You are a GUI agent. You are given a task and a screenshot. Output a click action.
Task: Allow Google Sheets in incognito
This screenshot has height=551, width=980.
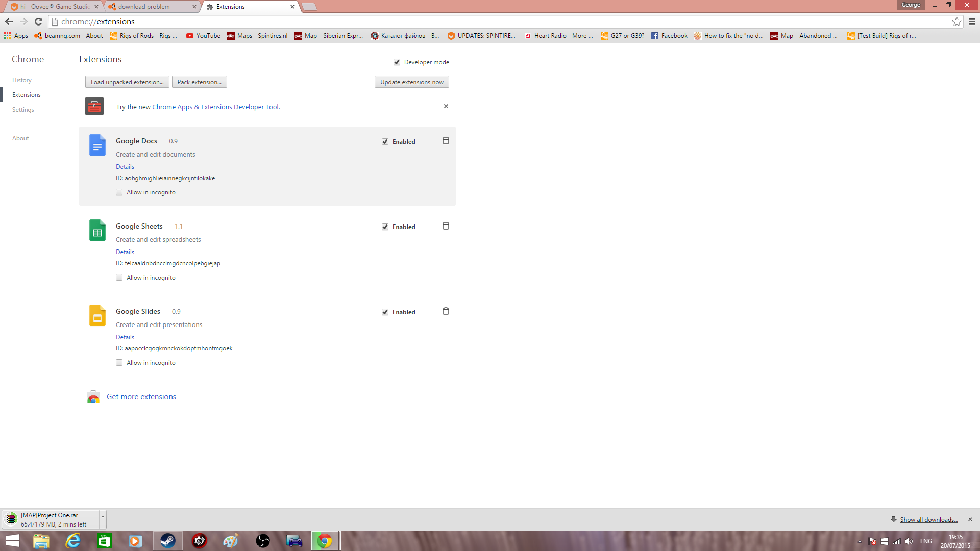pyautogui.click(x=119, y=278)
